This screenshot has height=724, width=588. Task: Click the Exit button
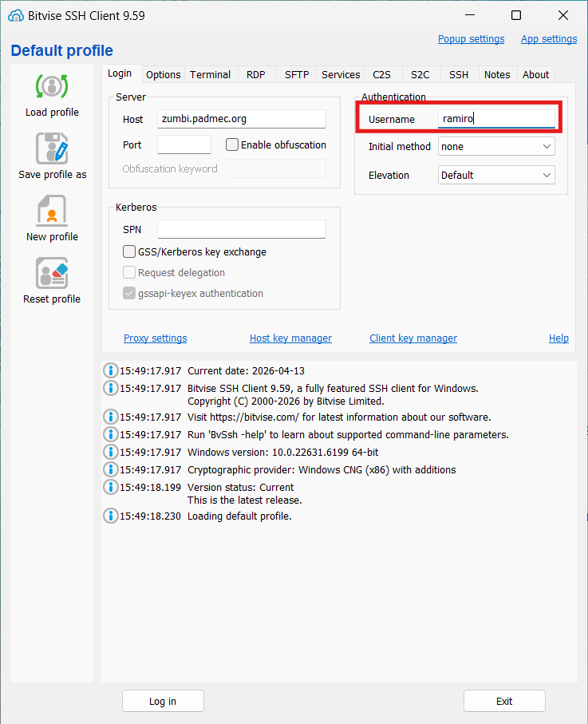point(504,701)
